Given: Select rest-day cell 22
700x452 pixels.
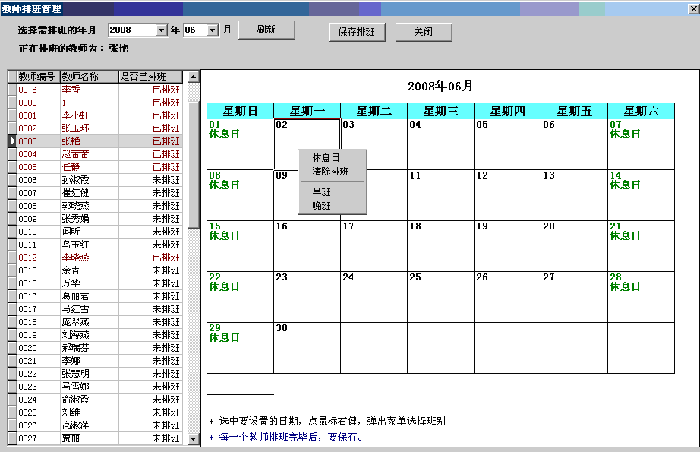Looking at the screenshot, I should (x=240, y=297).
